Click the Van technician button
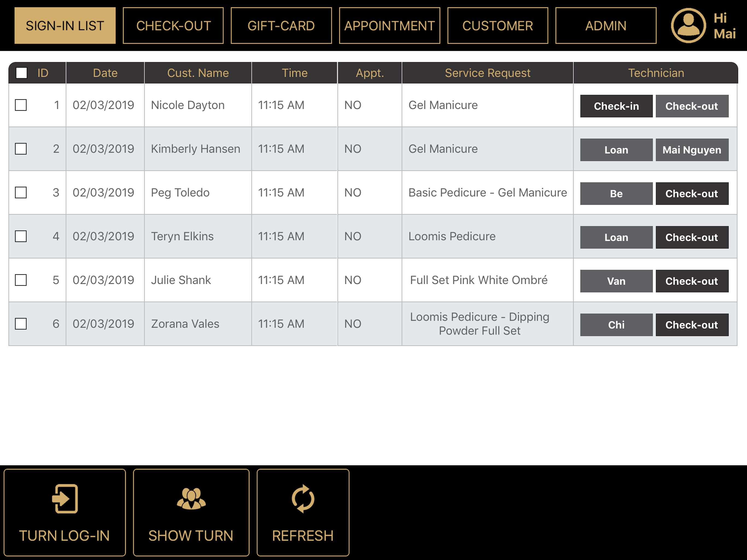 coord(616,281)
